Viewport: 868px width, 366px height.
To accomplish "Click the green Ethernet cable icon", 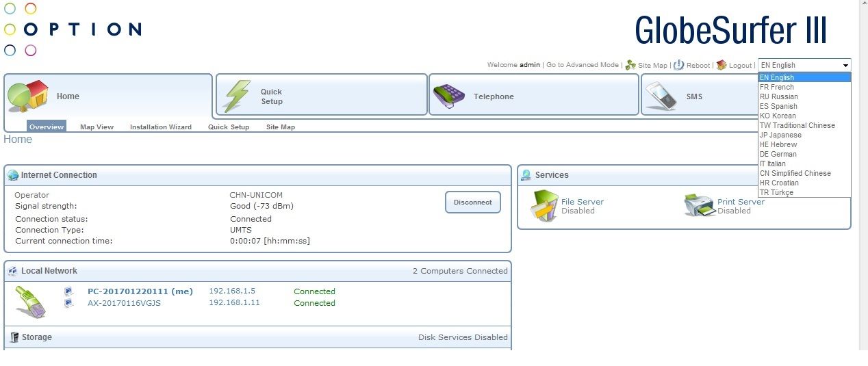I will point(31,302).
